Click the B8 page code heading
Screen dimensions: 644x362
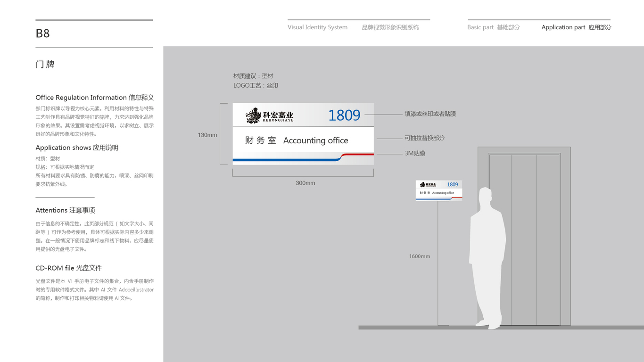point(42,33)
